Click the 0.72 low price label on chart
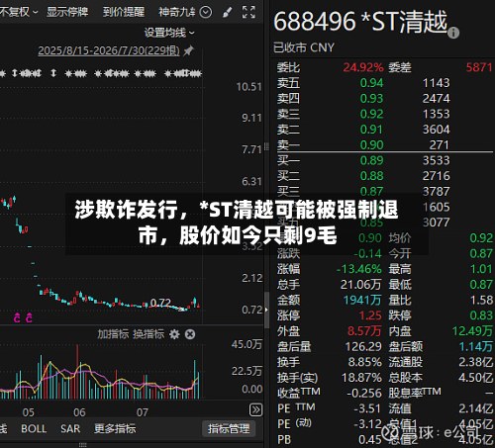Image resolution: width=495 pixels, height=448 pixels. [160, 303]
